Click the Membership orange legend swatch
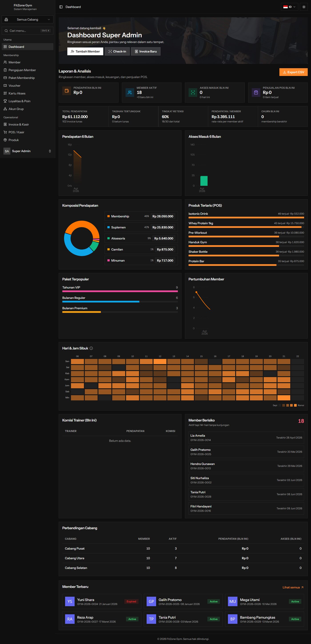 coord(108,216)
